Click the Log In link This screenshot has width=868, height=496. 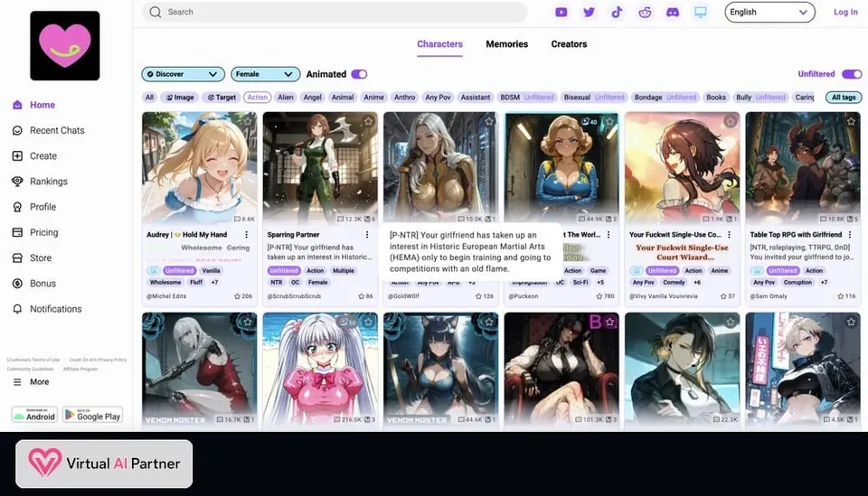coord(845,12)
